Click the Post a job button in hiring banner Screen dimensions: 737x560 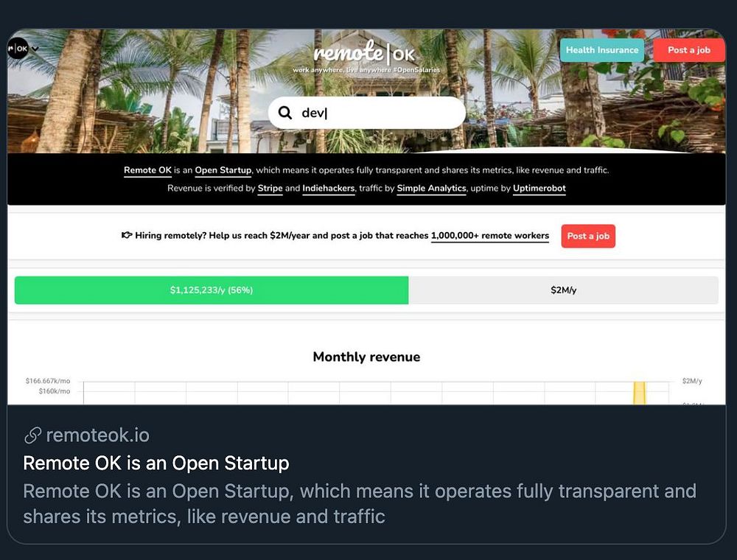[x=588, y=236]
